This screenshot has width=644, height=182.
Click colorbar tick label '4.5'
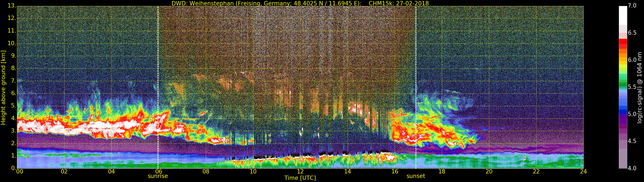point(632,141)
